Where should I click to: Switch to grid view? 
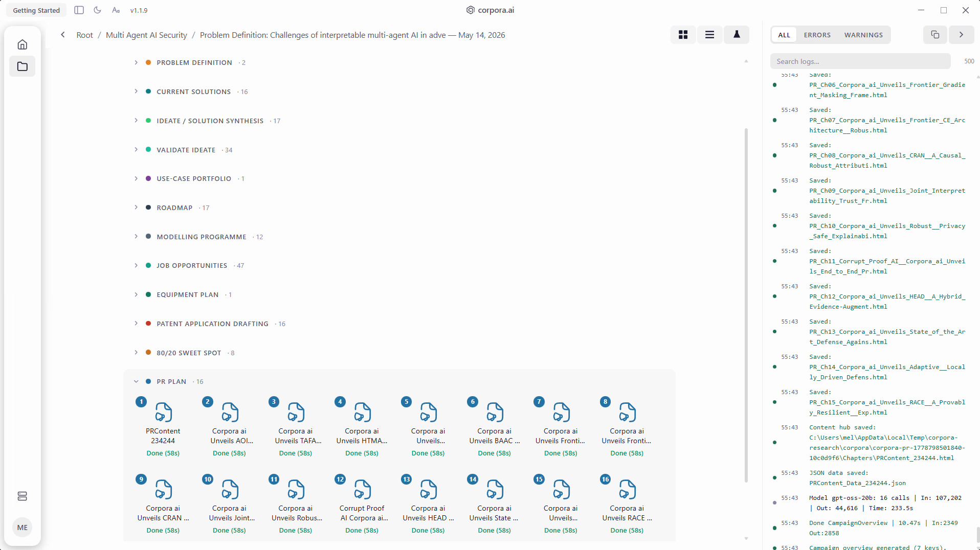coord(683,35)
